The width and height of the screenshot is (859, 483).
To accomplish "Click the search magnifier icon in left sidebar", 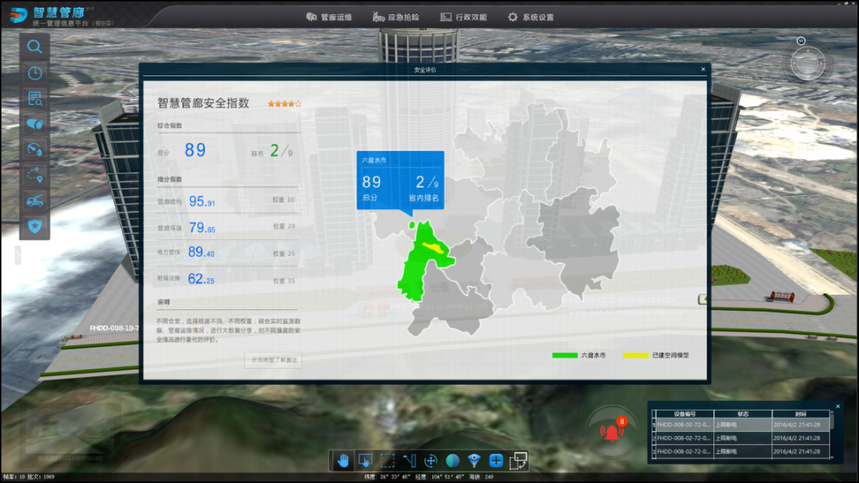I will coord(35,47).
